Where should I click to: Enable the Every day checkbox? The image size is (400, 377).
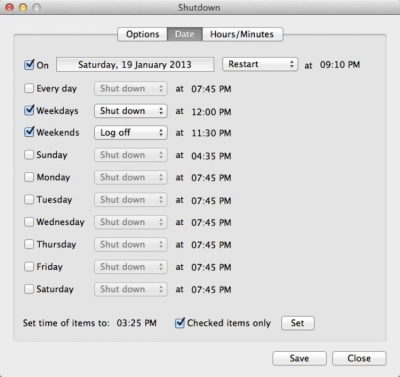pos(29,88)
